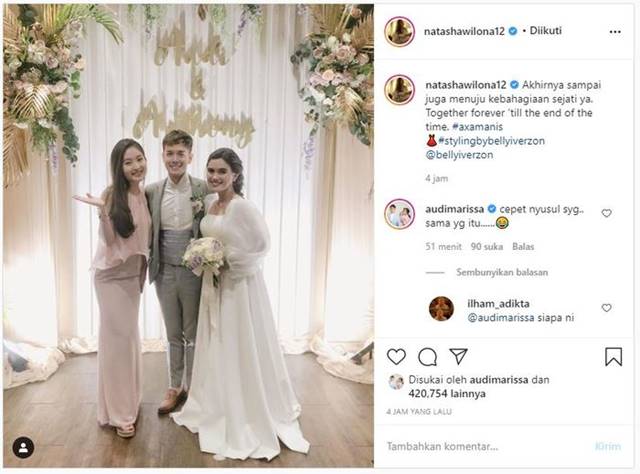
Task: Like the post with heart icon
Action: click(x=396, y=357)
